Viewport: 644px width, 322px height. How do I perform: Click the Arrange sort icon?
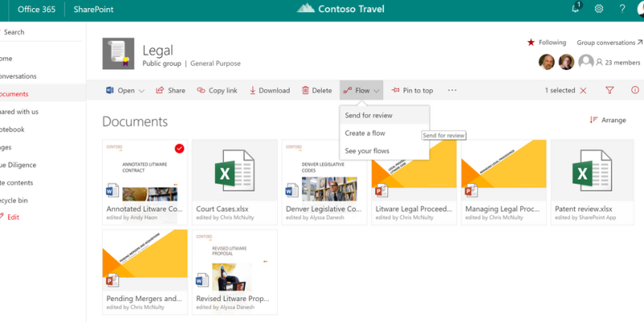click(593, 120)
